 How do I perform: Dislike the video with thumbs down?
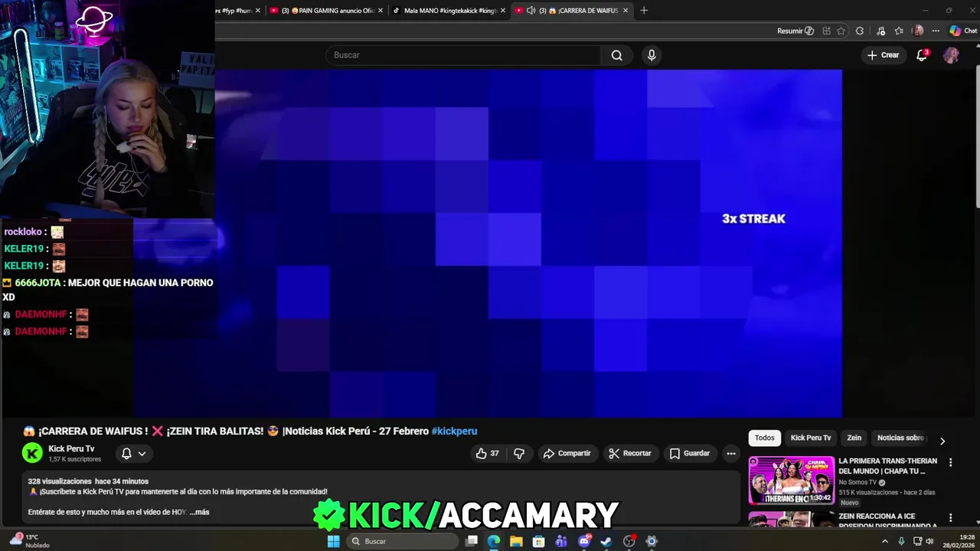519,453
